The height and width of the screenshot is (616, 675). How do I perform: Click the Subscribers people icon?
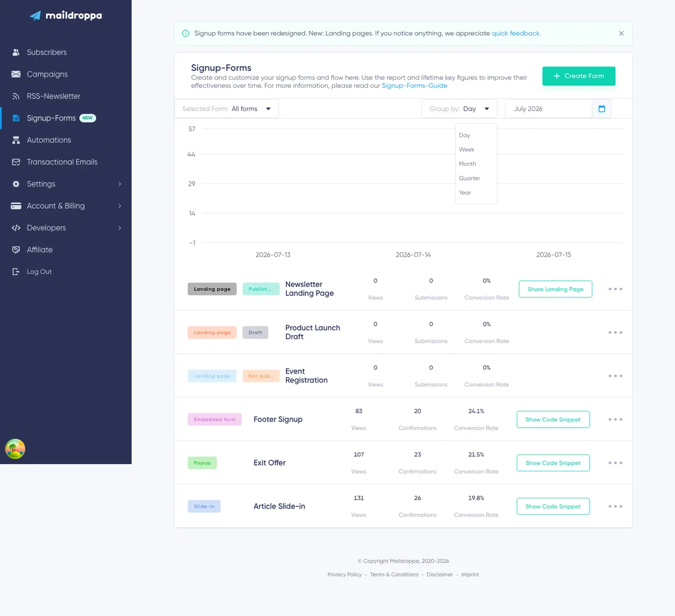[x=16, y=52]
